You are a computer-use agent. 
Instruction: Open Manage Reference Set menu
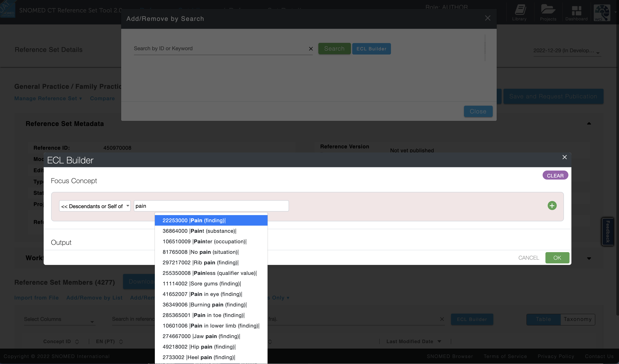tap(48, 98)
